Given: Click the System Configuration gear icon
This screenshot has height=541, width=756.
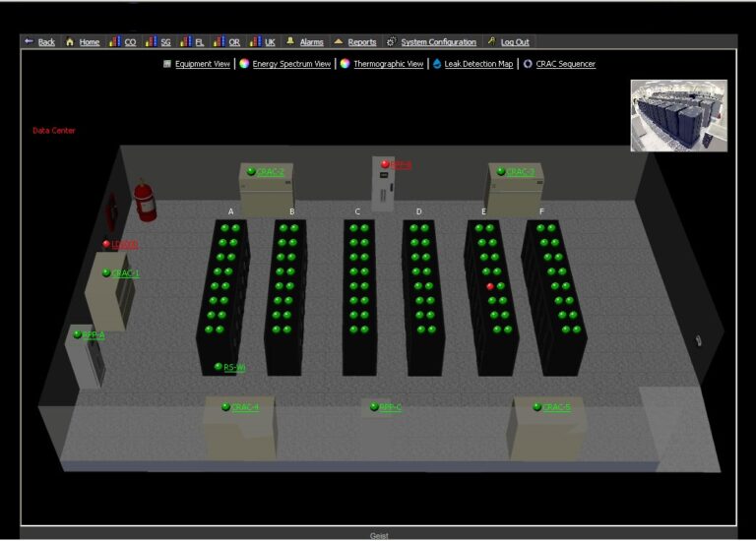Looking at the screenshot, I should [x=391, y=42].
